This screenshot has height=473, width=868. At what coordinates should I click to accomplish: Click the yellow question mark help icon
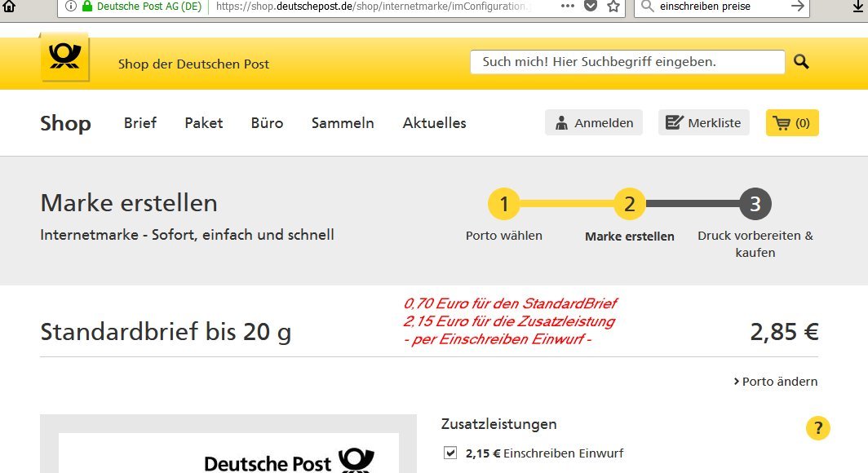pos(817,427)
